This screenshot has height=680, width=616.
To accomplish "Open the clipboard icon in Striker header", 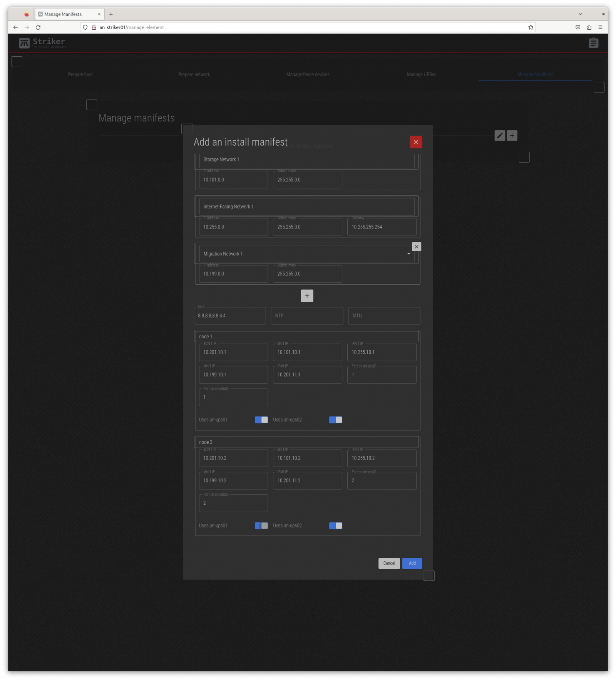I will [x=593, y=43].
